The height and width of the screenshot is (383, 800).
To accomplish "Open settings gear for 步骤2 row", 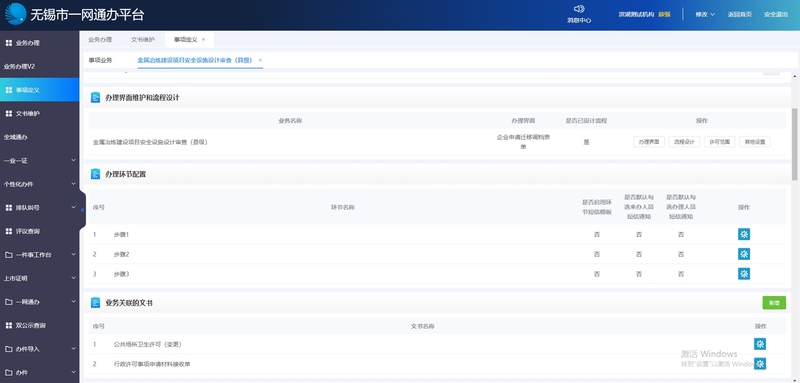I will (744, 254).
